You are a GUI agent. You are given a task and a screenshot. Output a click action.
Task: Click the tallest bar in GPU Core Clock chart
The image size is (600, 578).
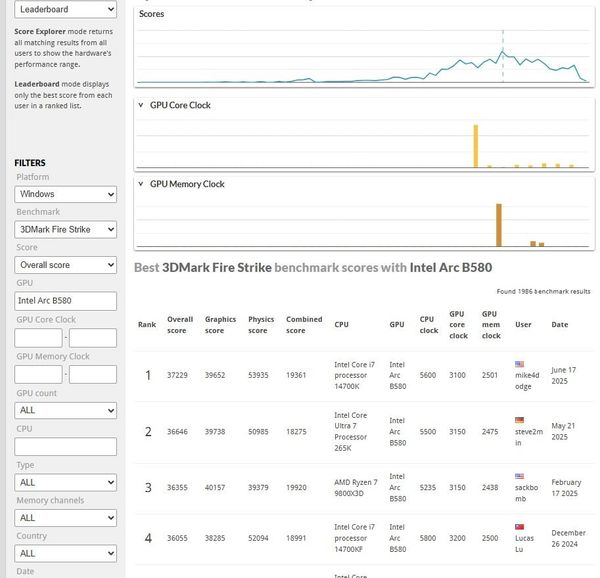pos(476,146)
